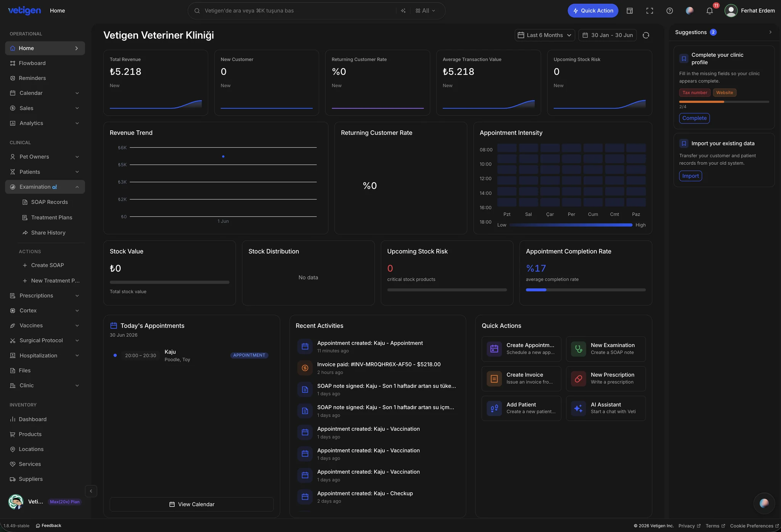This screenshot has height=532, width=781.
Task: Open the Kaju 20:00 appointment row
Action: [192, 355]
